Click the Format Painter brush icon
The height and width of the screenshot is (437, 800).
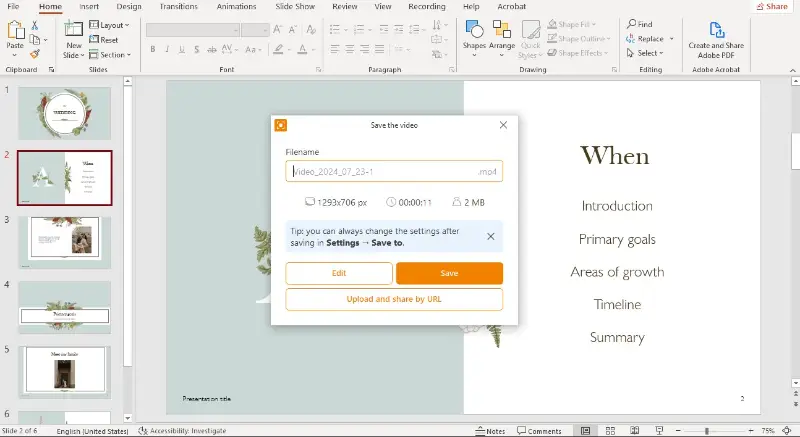(x=35, y=54)
